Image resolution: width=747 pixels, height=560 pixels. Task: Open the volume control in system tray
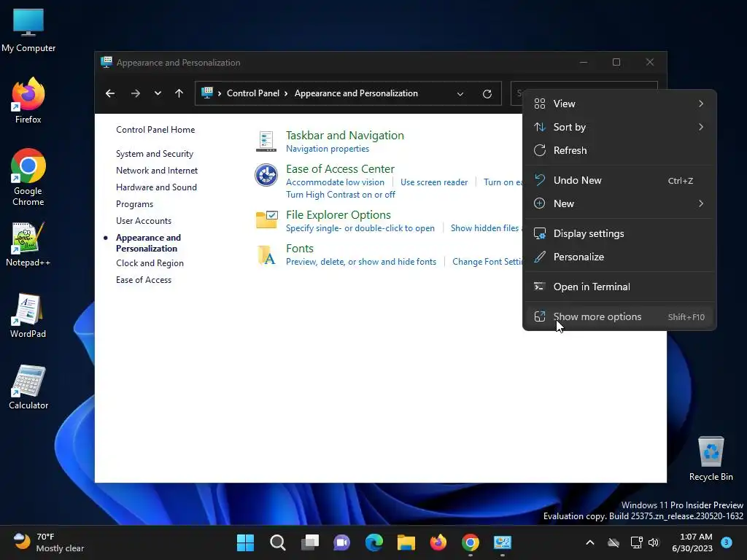(x=654, y=542)
